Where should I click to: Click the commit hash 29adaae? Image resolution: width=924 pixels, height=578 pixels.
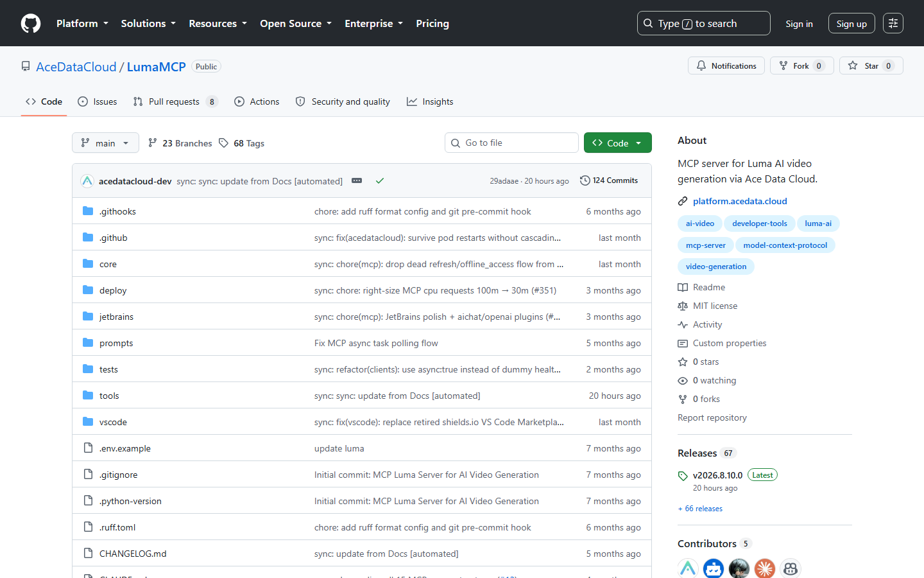tap(504, 181)
